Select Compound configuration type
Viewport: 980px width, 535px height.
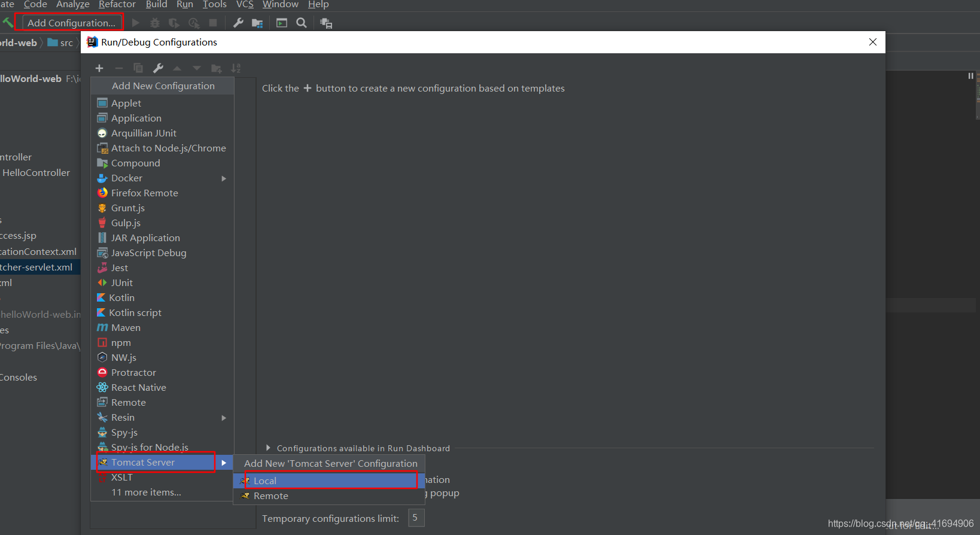162,163
